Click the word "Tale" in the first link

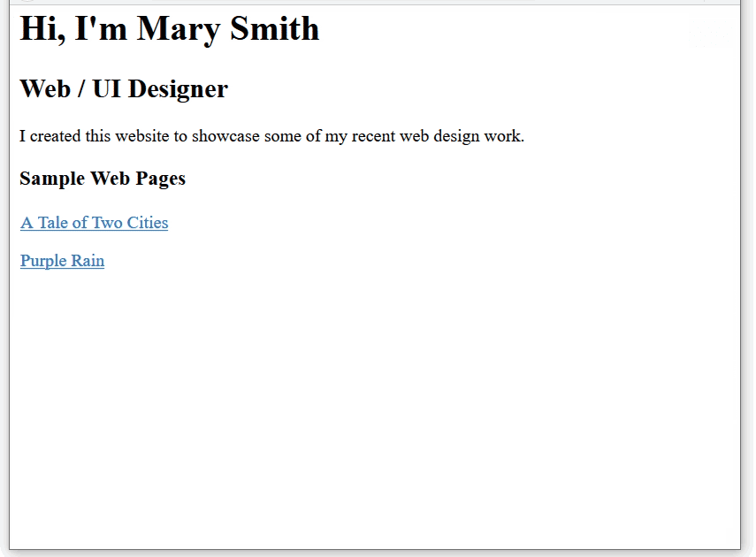[x=53, y=223]
